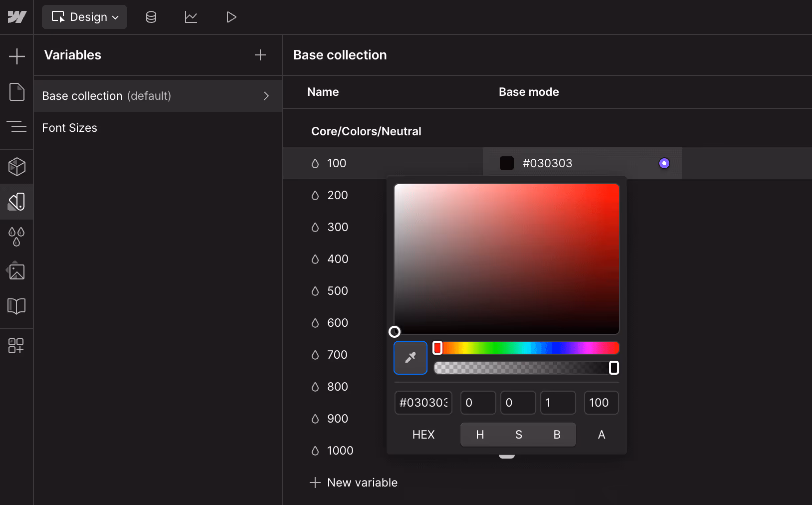Click New variable button

pyautogui.click(x=353, y=483)
